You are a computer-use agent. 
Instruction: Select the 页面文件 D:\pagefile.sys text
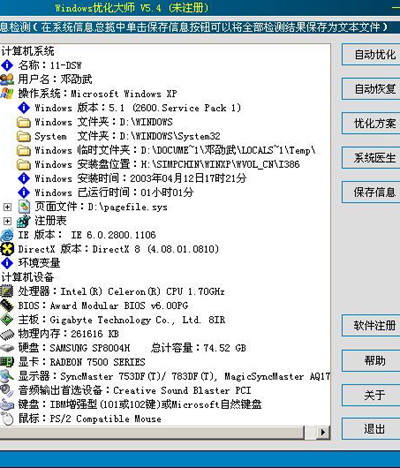(101, 207)
